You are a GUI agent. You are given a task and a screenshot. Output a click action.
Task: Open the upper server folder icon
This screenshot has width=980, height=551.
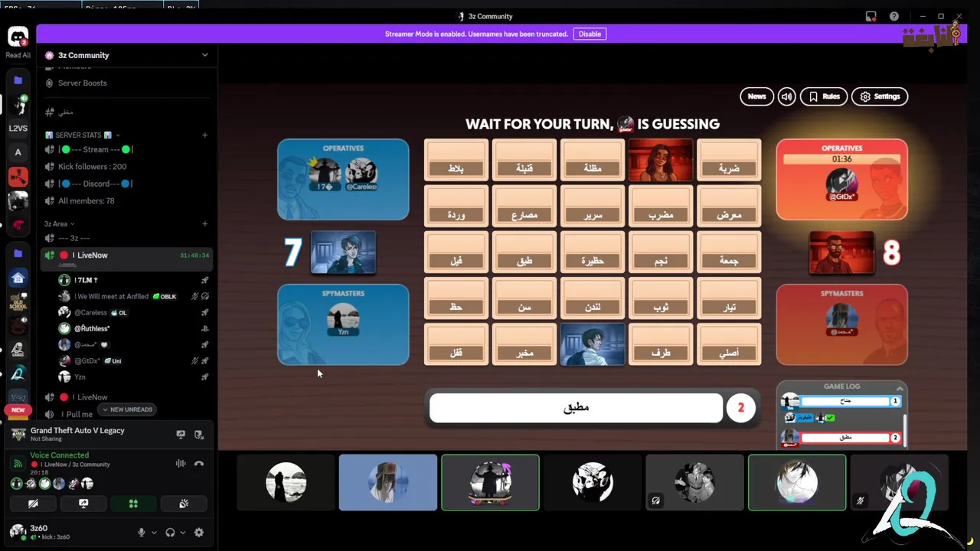(x=18, y=80)
